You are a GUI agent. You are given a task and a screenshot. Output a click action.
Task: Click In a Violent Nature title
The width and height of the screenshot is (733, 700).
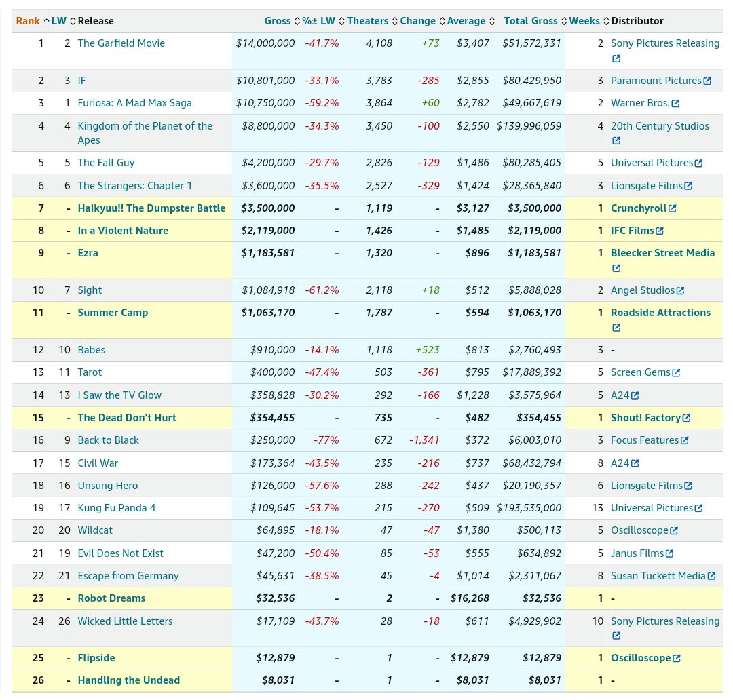coord(123,231)
